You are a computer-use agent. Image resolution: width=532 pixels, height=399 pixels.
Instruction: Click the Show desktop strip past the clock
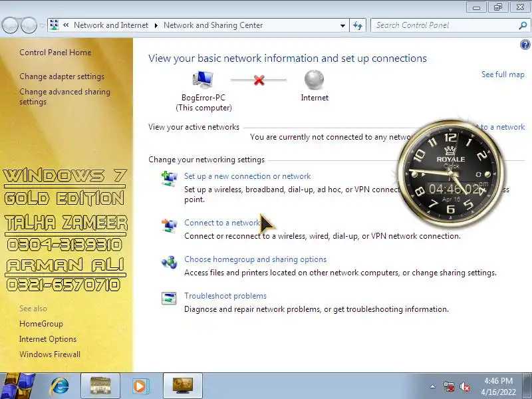tap(529, 386)
